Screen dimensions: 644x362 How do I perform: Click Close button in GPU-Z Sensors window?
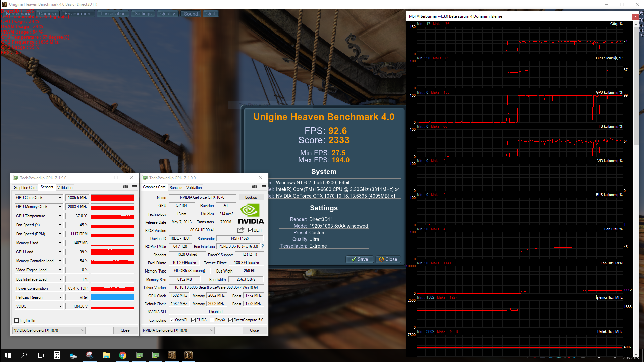[125, 330]
